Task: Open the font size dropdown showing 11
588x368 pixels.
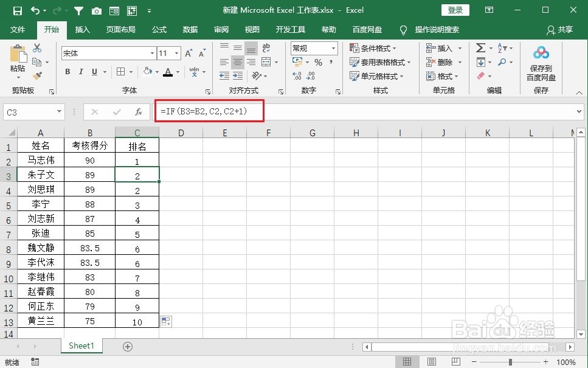Action: click(176, 54)
